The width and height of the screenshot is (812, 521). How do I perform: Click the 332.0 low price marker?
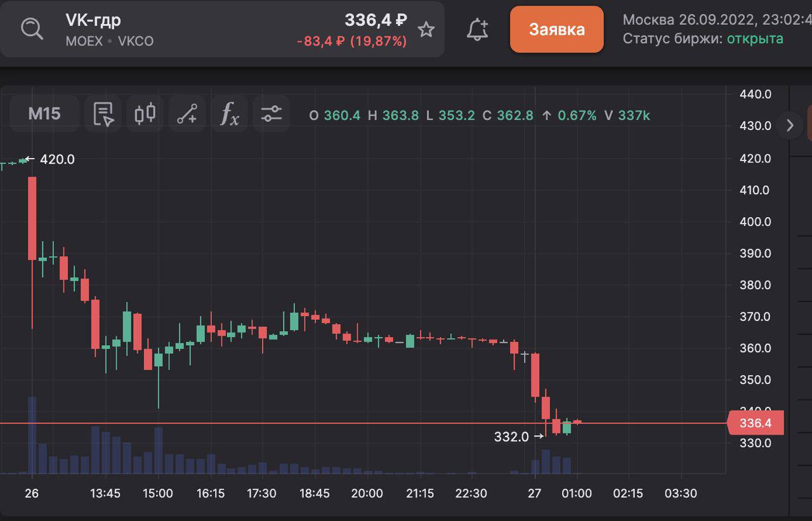pos(511,437)
